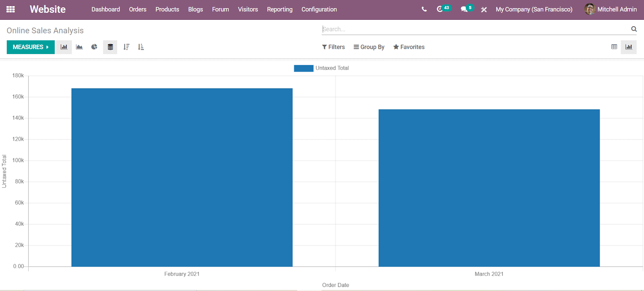Click the Order Date axis title
The height and width of the screenshot is (291, 644).
pyautogui.click(x=336, y=285)
